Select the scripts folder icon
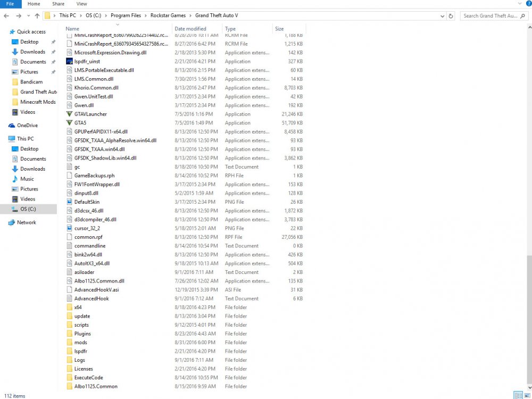The image size is (532, 399). 69,325
